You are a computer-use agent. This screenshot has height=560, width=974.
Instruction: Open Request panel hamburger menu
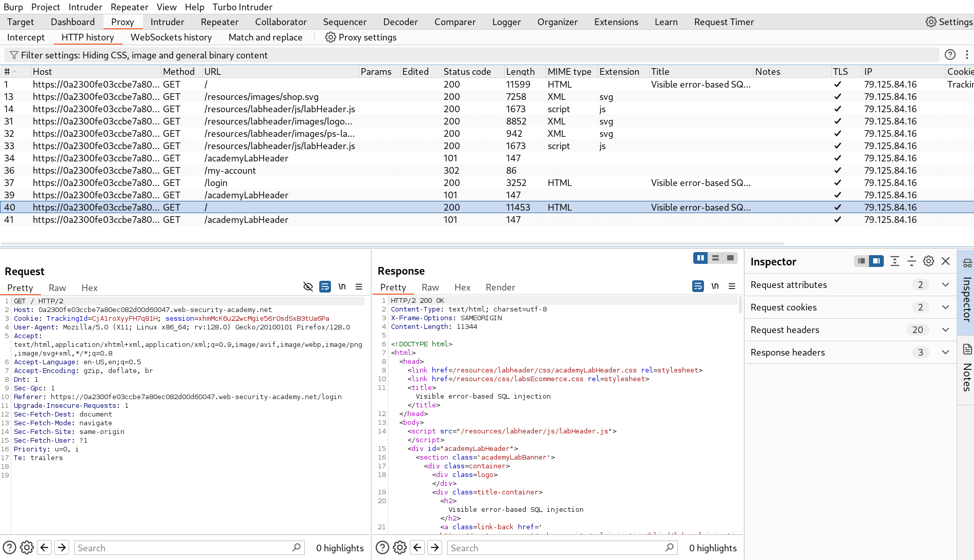click(x=359, y=287)
